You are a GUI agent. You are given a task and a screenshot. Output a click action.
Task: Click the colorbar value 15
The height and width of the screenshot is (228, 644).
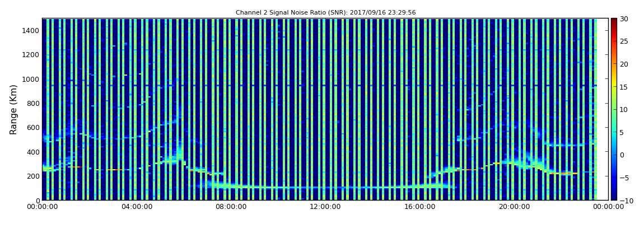point(624,87)
